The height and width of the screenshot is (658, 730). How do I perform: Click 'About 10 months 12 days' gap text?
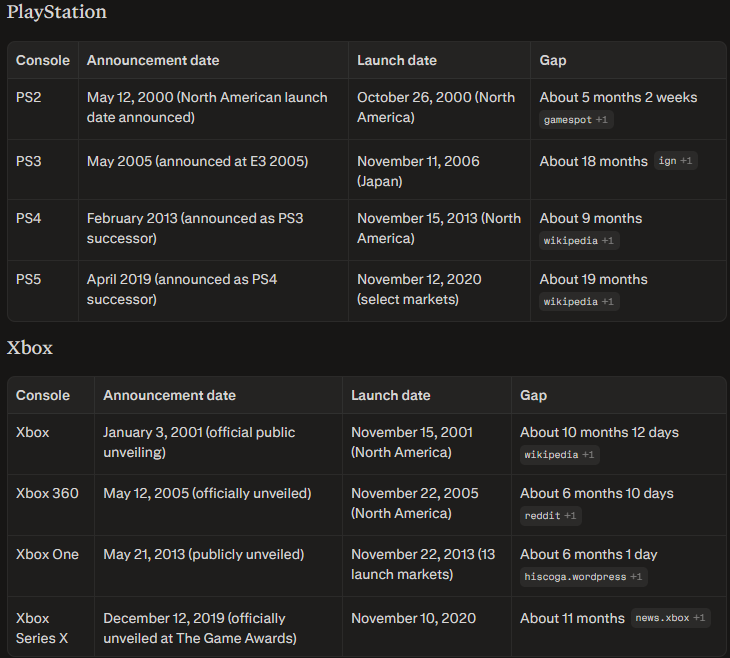(599, 433)
